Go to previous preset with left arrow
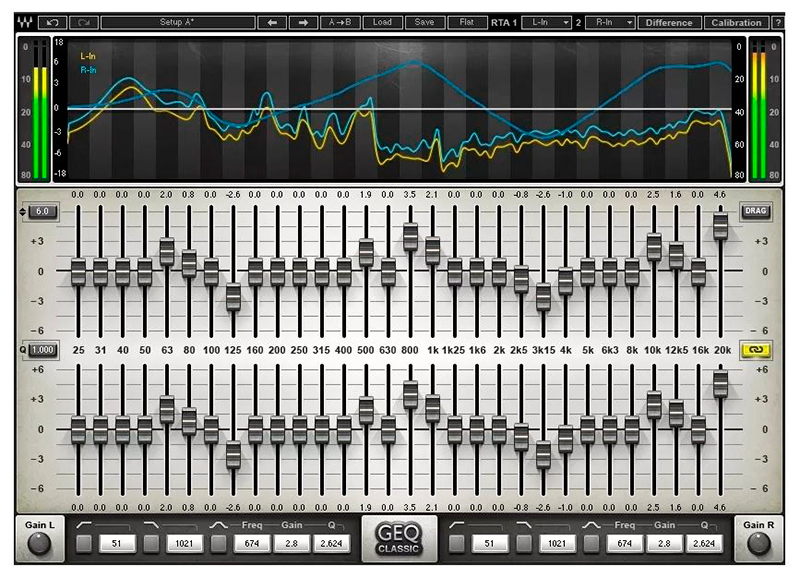This screenshot has width=800, height=578. [x=272, y=21]
